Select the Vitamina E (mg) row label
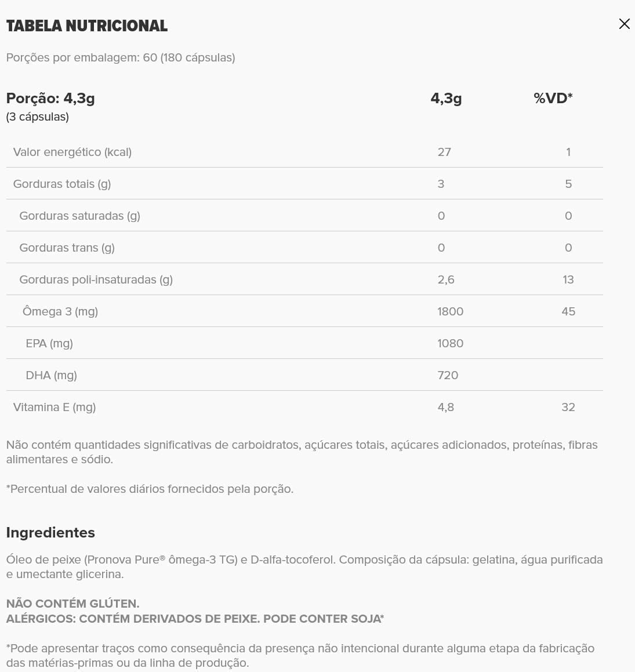 point(55,407)
